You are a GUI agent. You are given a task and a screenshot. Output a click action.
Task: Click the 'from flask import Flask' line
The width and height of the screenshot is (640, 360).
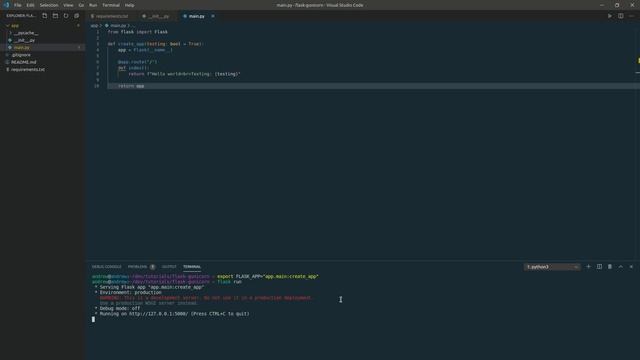pyautogui.click(x=138, y=32)
